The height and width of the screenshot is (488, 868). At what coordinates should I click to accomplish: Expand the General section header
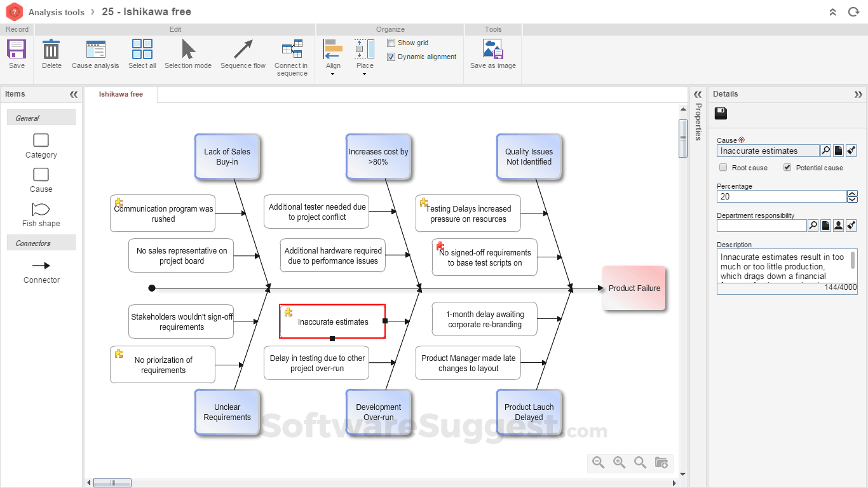pyautogui.click(x=41, y=118)
